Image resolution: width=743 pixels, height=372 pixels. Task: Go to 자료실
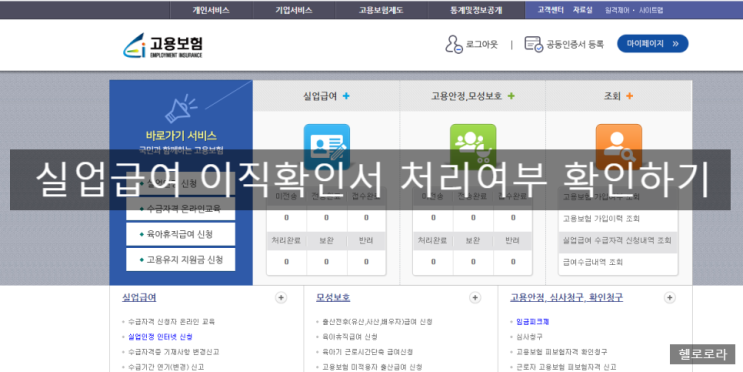point(582,10)
